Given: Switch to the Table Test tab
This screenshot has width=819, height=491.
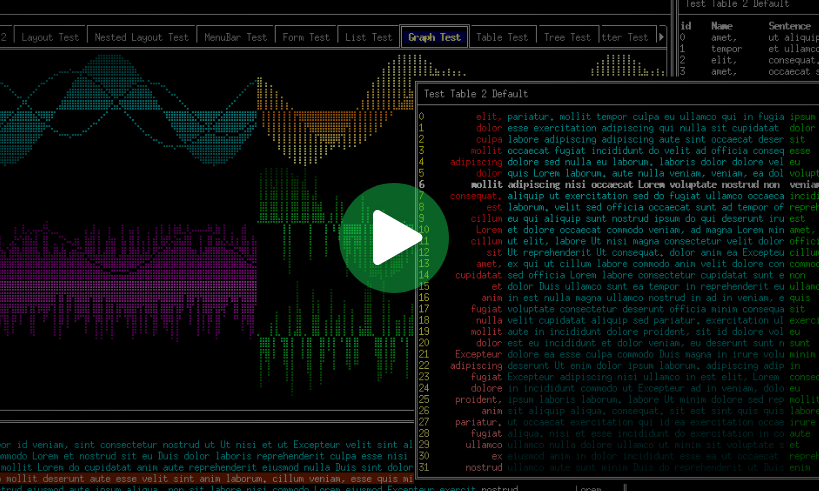Looking at the screenshot, I should tap(502, 37).
